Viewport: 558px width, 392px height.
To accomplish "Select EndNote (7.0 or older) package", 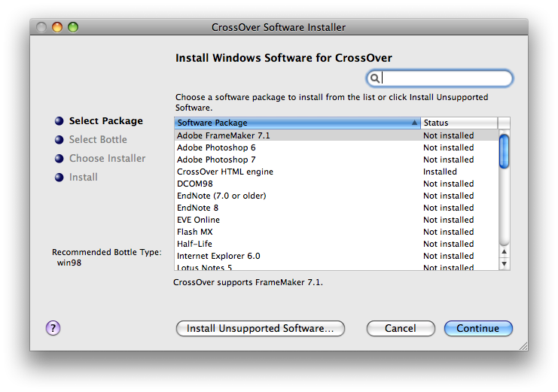I will [337, 196].
